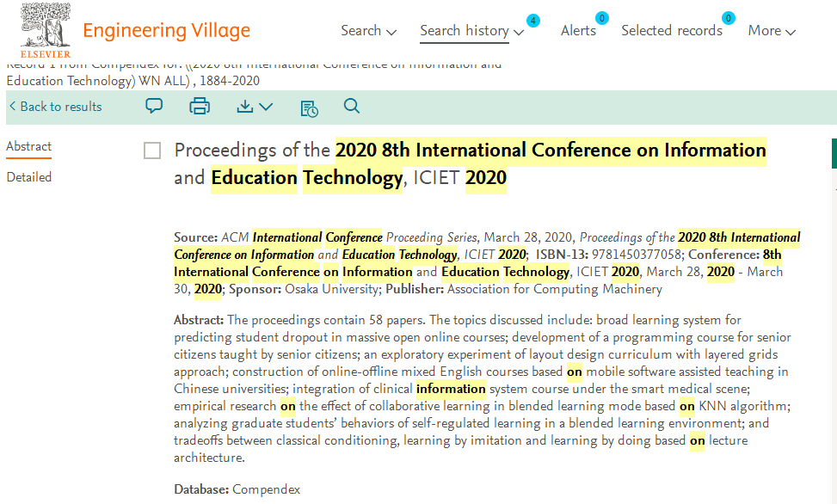The width and height of the screenshot is (837, 504).
Task: Expand the More menu
Action: (772, 31)
